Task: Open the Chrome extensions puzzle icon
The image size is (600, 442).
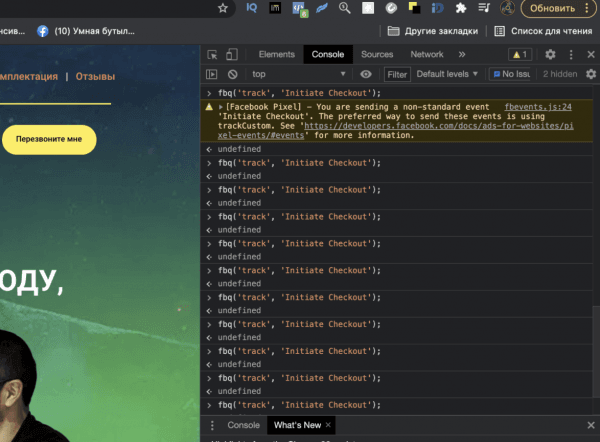Action: [460, 8]
